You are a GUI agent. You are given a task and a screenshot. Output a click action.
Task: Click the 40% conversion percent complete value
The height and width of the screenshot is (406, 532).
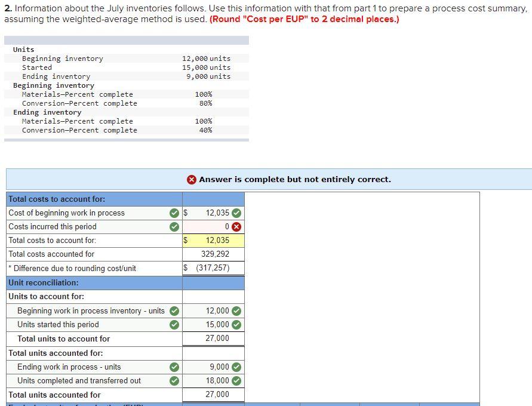[205, 130]
